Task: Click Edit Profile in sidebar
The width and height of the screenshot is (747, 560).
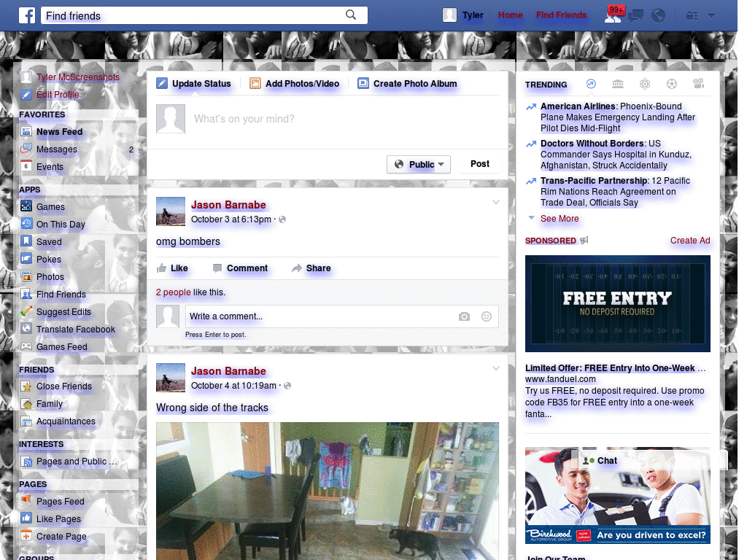Action: pyautogui.click(x=58, y=95)
